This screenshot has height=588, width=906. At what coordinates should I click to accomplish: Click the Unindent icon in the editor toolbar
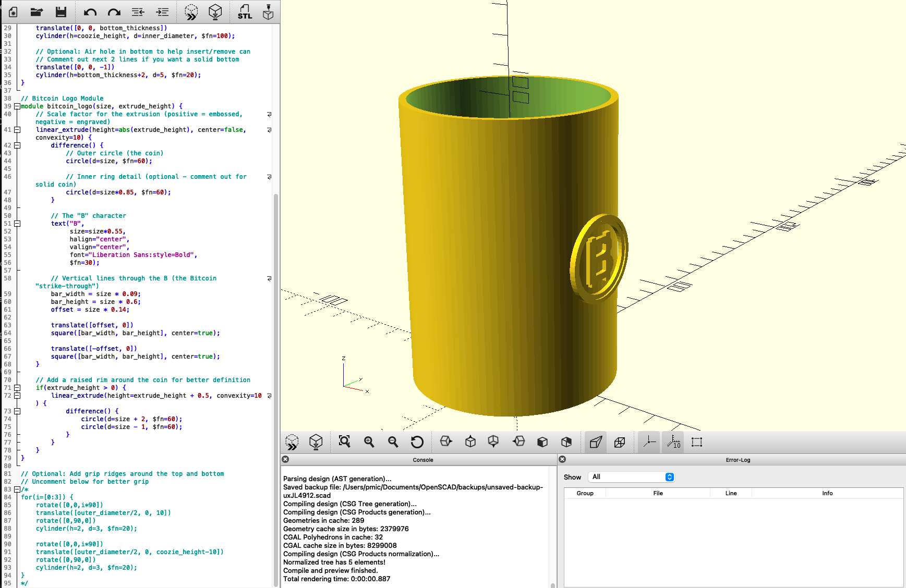click(x=138, y=12)
